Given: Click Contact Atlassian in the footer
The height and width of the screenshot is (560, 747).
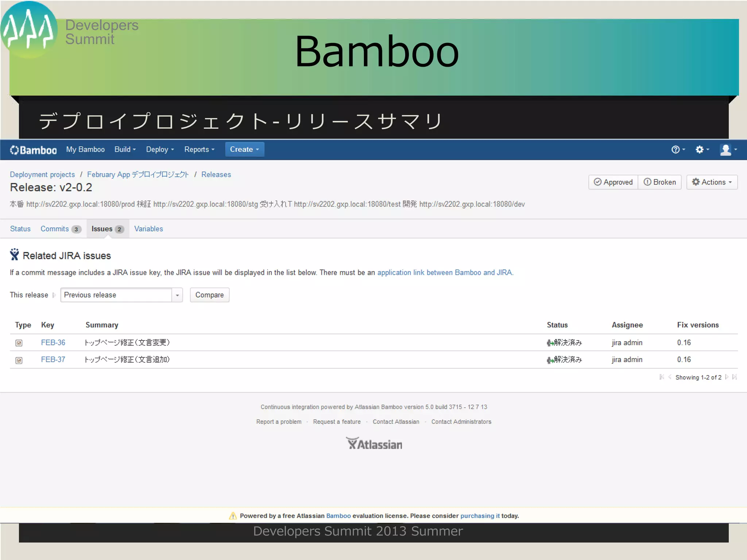Looking at the screenshot, I should [x=396, y=421].
